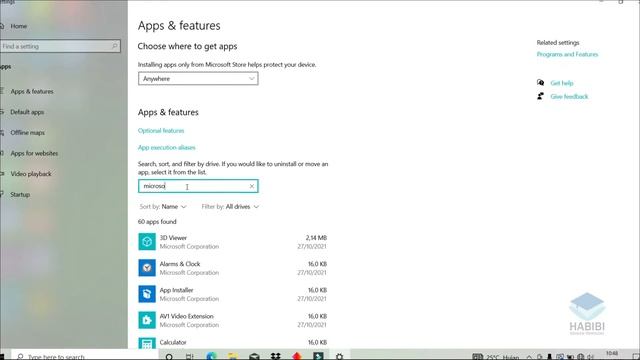The width and height of the screenshot is (640, 360).
Task: Select the Alarms & Clock app icon
Action: (147, 268)
